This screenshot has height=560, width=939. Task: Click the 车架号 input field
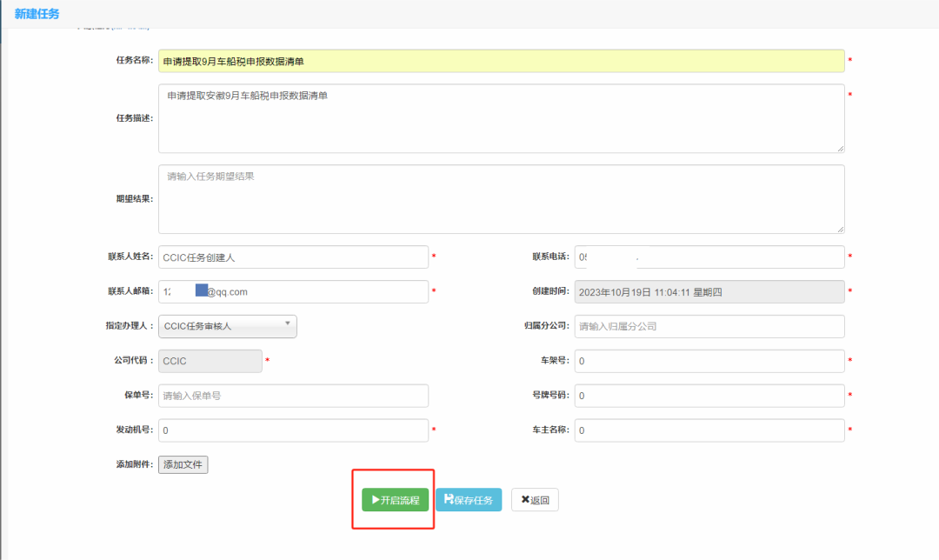[709, 361]
